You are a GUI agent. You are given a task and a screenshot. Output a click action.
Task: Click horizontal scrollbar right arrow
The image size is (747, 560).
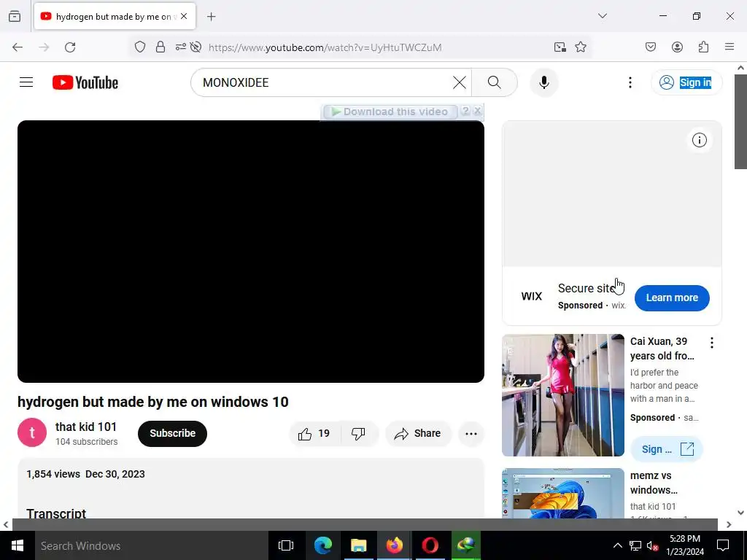tap(729, 524)
